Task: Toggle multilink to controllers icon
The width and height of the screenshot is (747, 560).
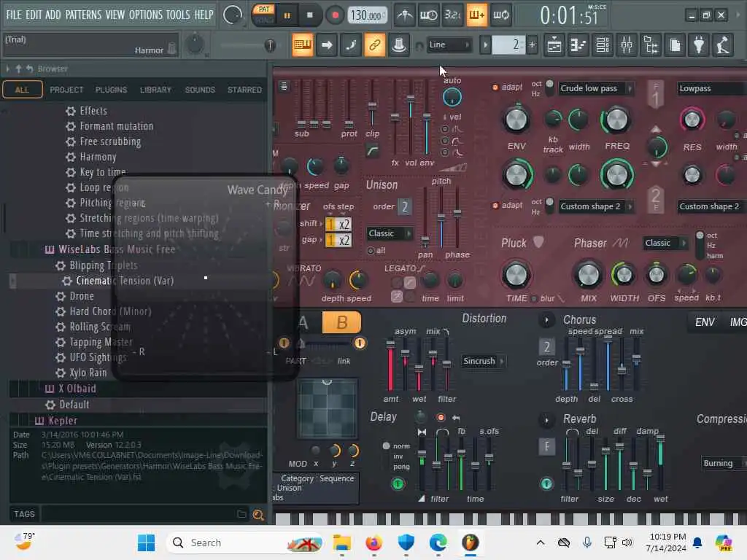Action: [x=375, y=45]
